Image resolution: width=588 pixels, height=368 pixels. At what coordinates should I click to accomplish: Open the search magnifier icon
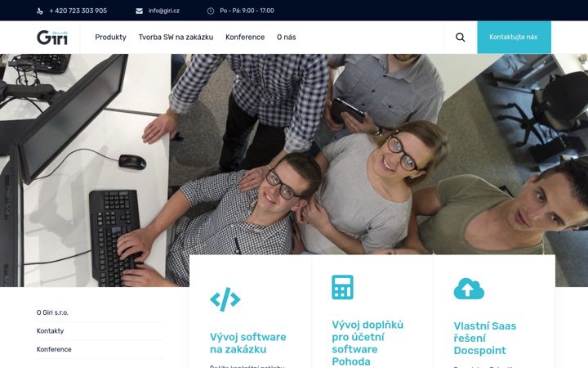tap(460, 37)
